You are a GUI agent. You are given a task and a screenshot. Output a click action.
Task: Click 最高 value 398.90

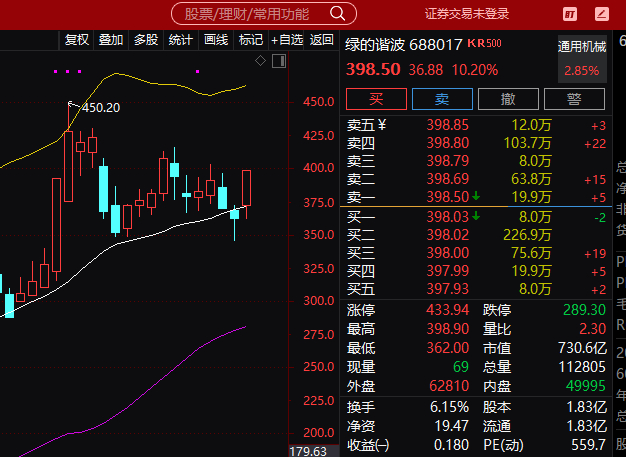click(x=448, y=328)
